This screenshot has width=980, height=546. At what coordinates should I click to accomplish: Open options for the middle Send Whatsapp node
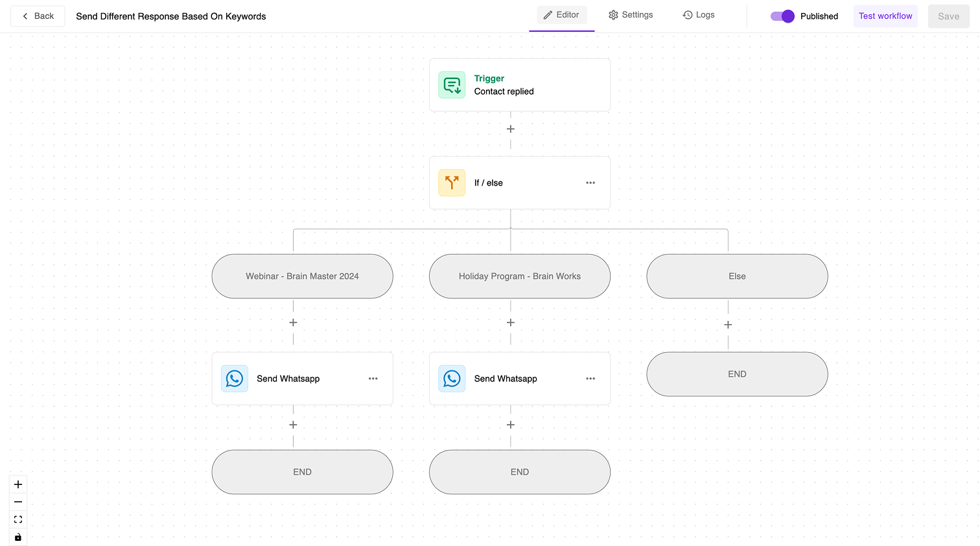click(x=590, y=378)
